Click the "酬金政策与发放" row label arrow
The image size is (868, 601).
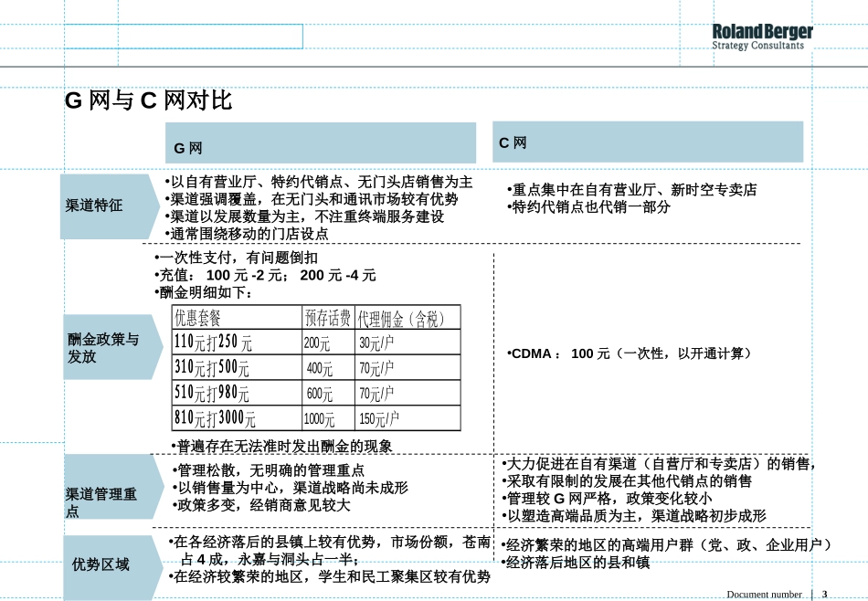[113, 347]
